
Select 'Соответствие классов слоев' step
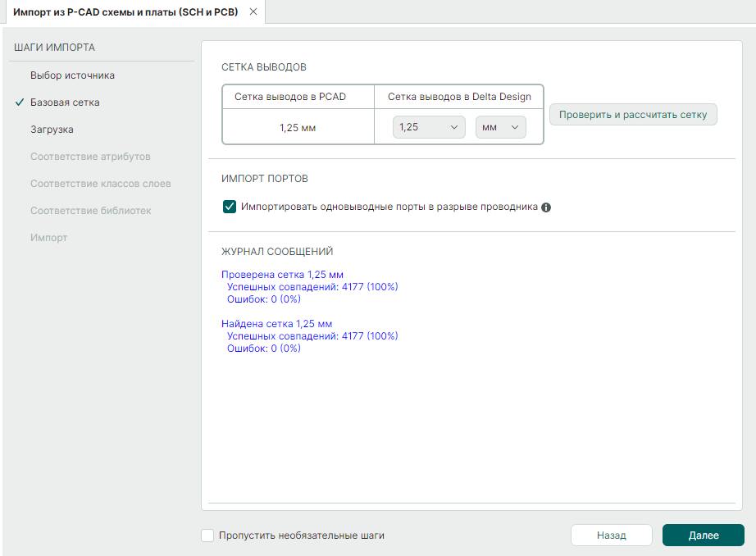(100, 183)
